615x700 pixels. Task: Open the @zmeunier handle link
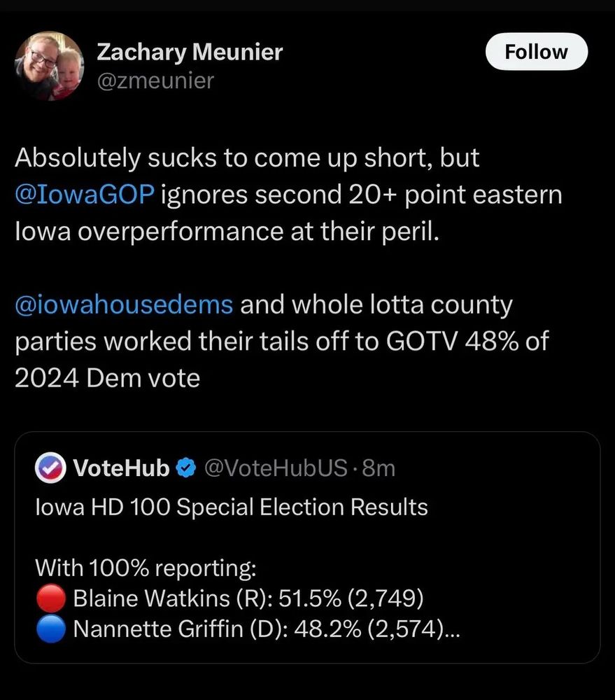pos(155,81)
